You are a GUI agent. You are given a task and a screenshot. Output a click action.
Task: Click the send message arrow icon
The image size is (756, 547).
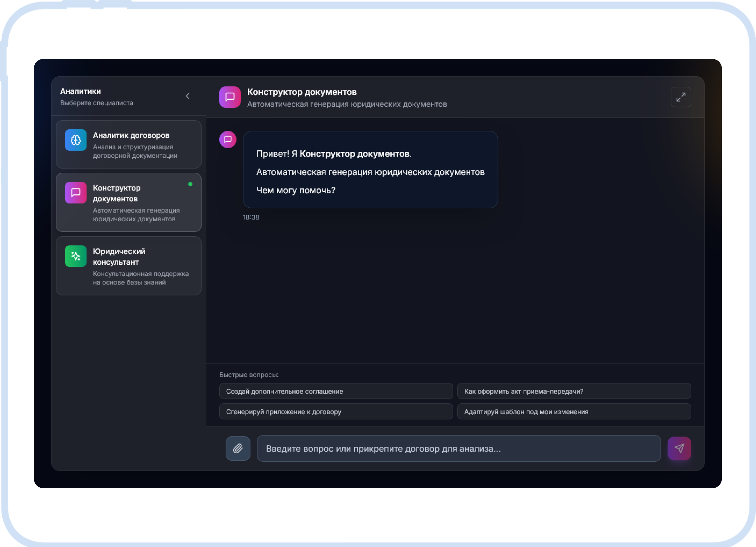(x=679, y=449)
